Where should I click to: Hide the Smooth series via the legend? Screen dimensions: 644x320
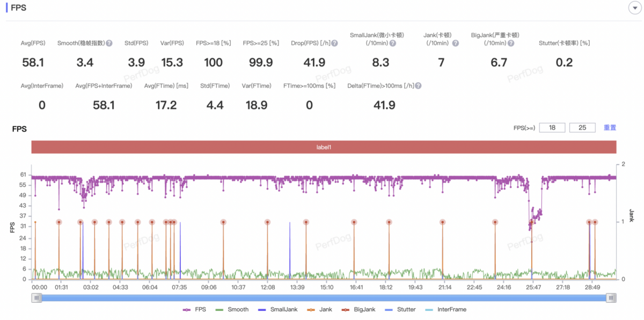point(232,310)
